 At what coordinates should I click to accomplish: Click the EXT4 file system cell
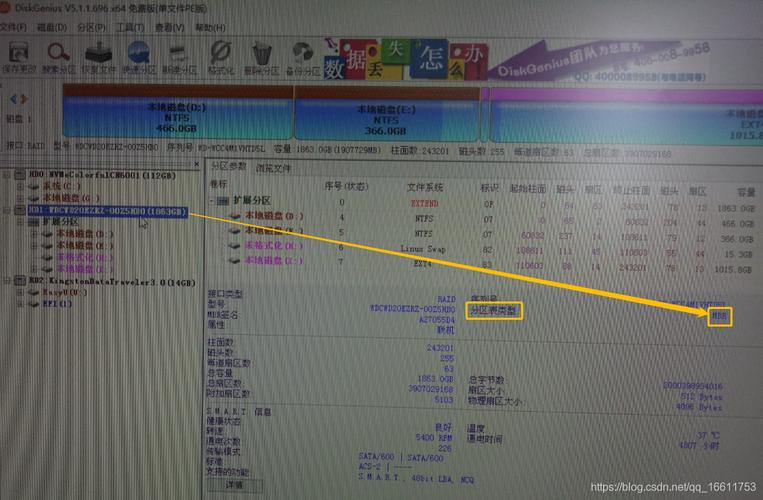(422, 264)
